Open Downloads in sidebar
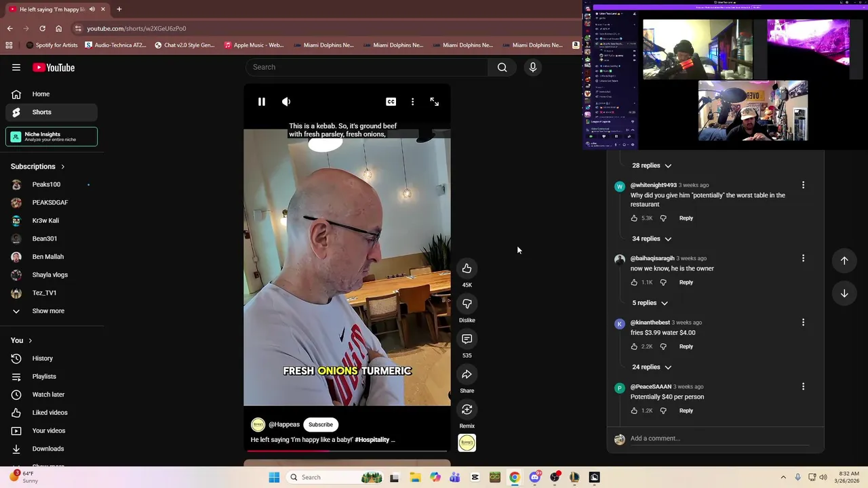868x488 pixels. tap(52, 449)
